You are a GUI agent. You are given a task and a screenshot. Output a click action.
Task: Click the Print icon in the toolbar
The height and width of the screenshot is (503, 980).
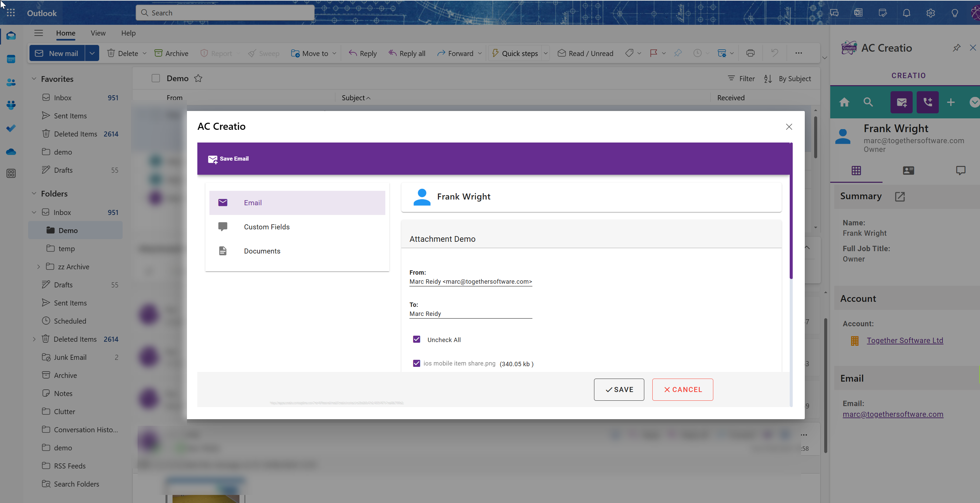tap(750, 53)
